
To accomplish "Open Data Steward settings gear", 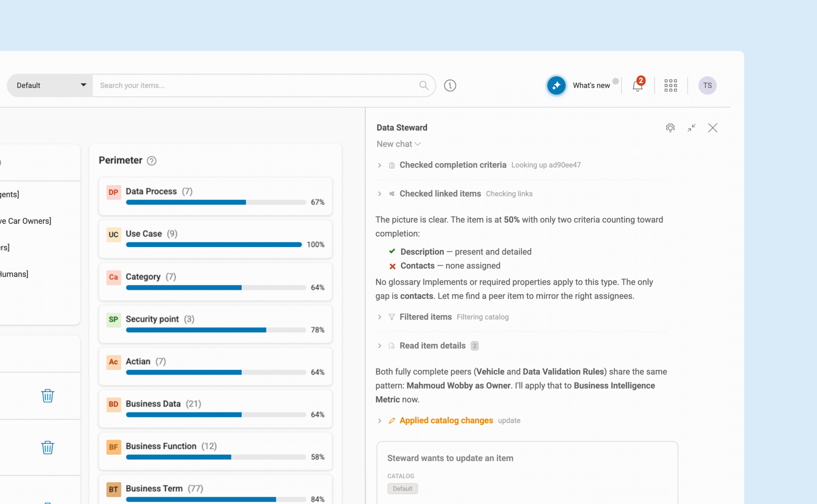I will pyautogui.click(x=670, y=128).
